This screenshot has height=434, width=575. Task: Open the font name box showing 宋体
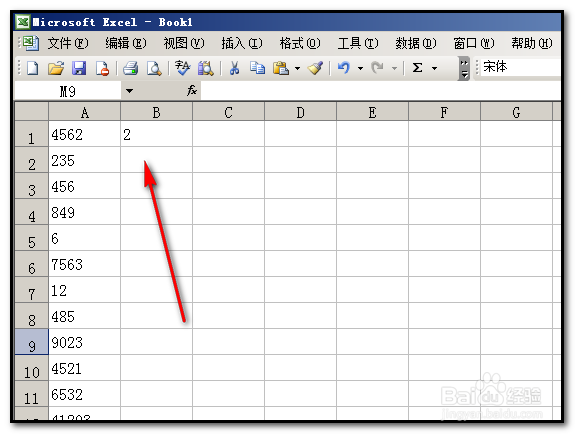(521, 67)
